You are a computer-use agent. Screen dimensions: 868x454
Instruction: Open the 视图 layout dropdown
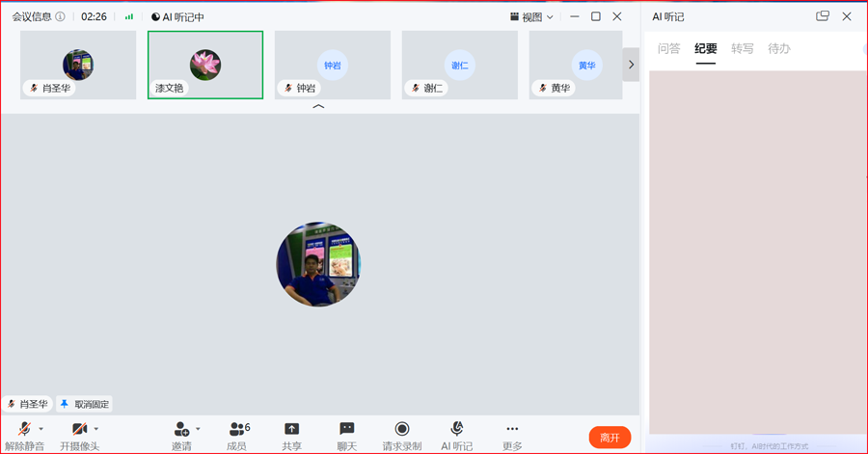coord(531,17)
